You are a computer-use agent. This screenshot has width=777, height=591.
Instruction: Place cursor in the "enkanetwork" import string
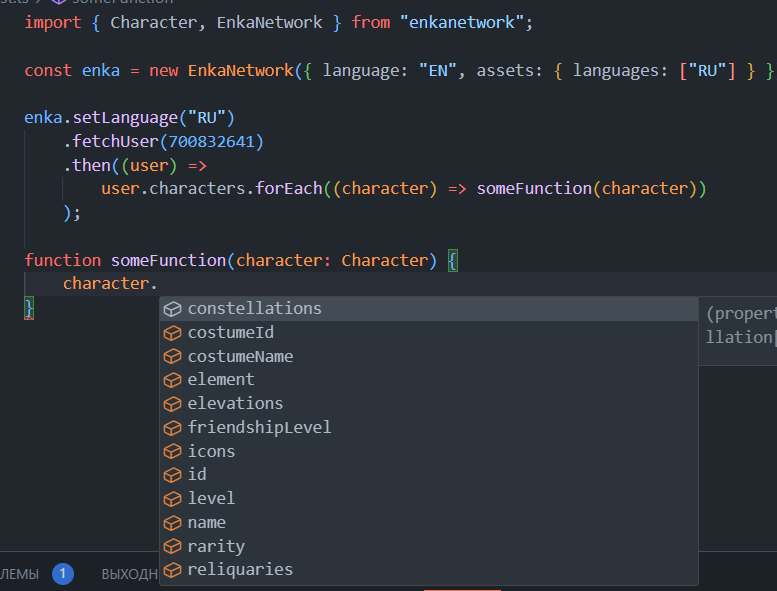click(465, 22)
